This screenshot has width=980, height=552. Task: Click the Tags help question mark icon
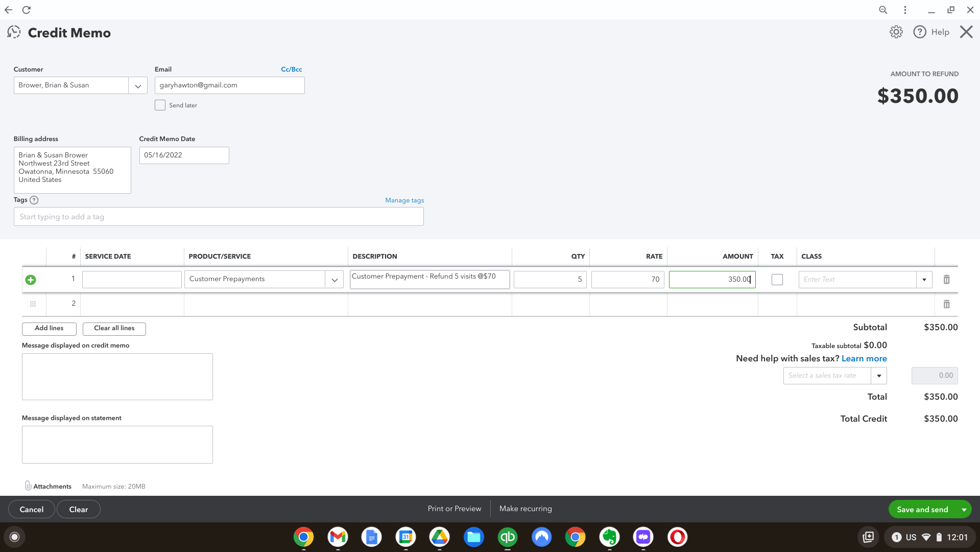coord(34,200)
